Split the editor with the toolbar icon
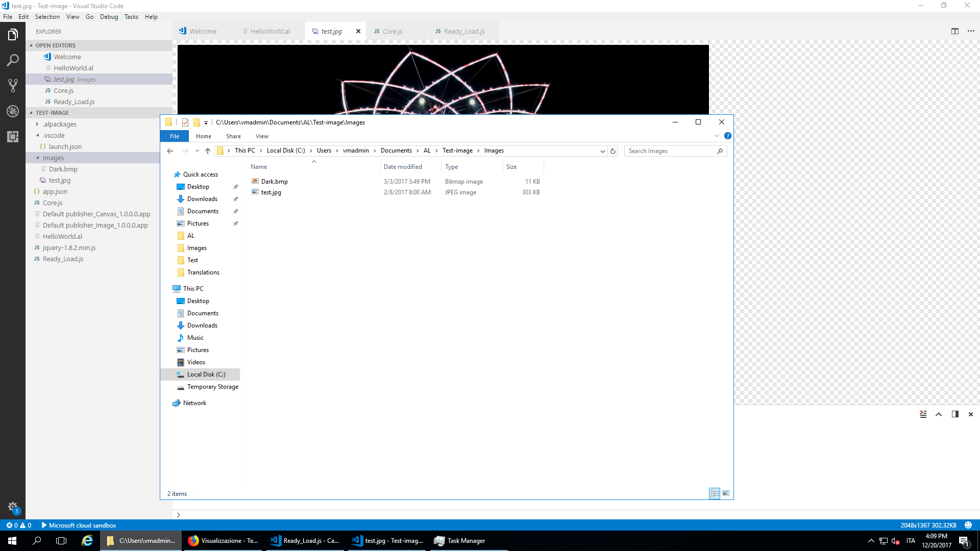This screenshot has width=980, height=551. click(x=955, y=31)
